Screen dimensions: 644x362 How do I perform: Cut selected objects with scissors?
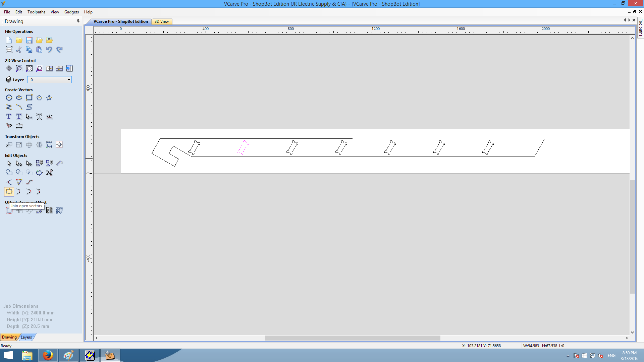point(19,50)
